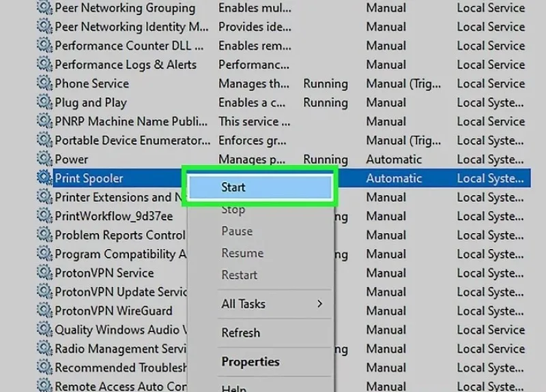Click the gear icon for ProtonVPN Service
This screenshot has height=392, width=546.
coord(44,272)
